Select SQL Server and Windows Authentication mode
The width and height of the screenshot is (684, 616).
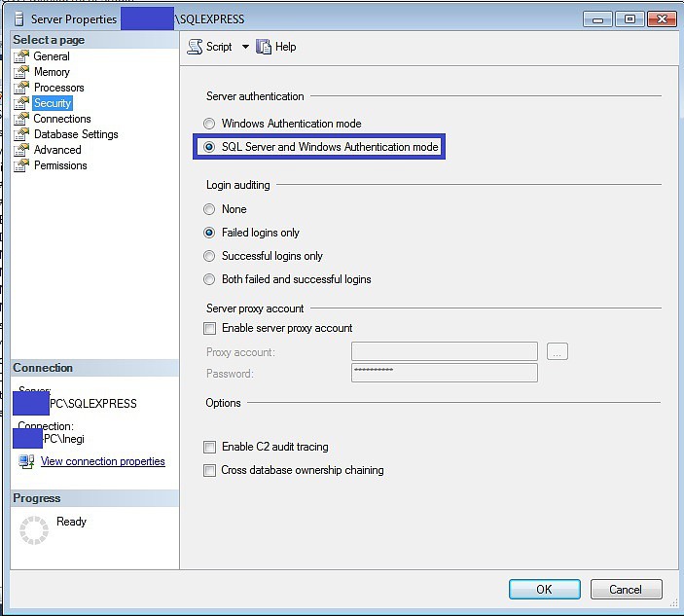point(209,147)
